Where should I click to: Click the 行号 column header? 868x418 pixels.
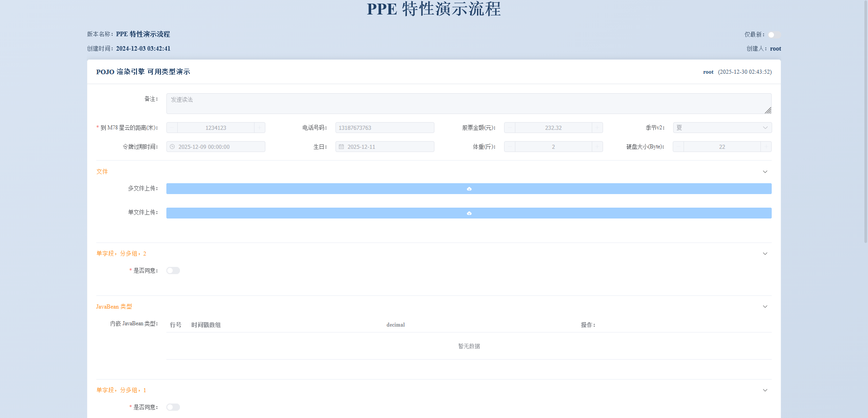[175, 325]
